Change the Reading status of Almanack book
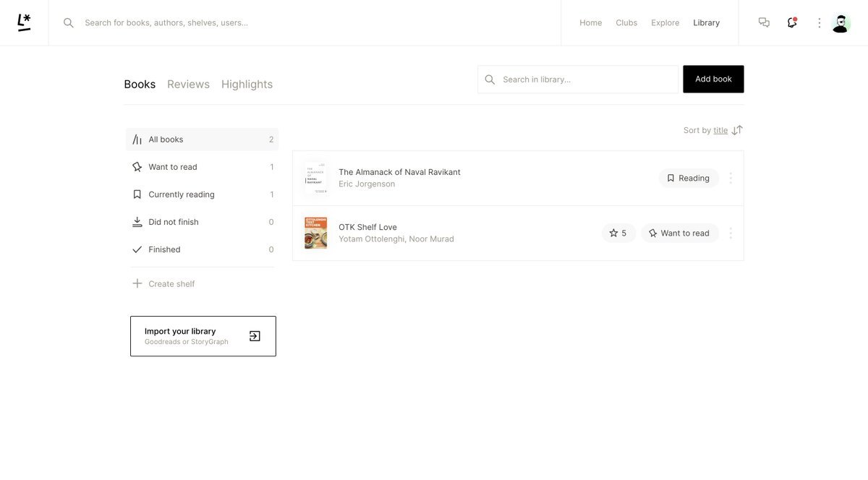The width and height of the screenshot is (868, 480). 689,178
